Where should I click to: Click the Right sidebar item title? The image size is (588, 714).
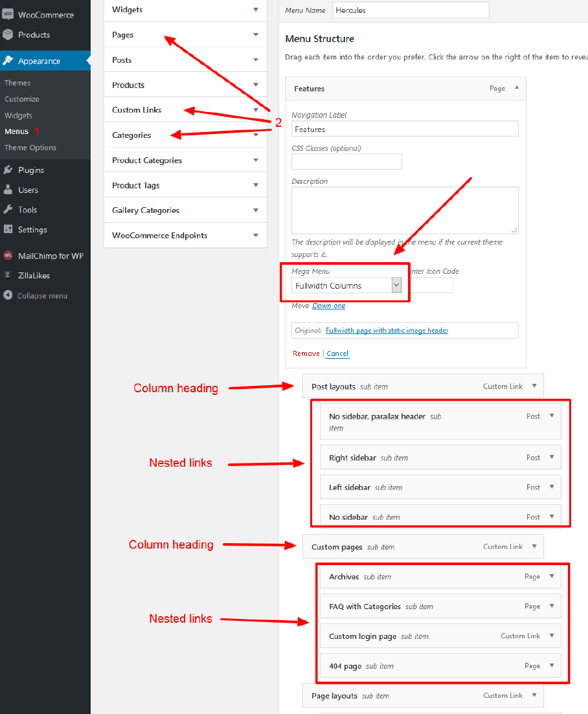tap(352, 458)
